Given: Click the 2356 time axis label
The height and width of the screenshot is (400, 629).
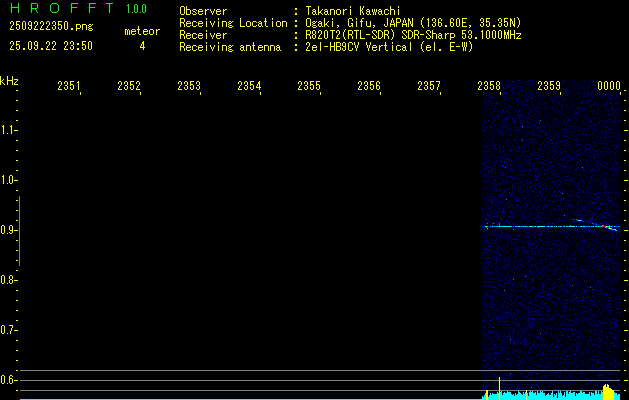Looking at the screenshot, I should (369, 86).
